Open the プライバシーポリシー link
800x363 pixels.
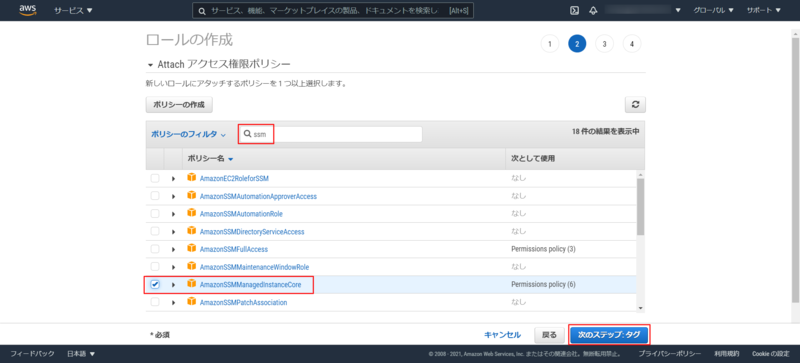click(x=669, y=354)
